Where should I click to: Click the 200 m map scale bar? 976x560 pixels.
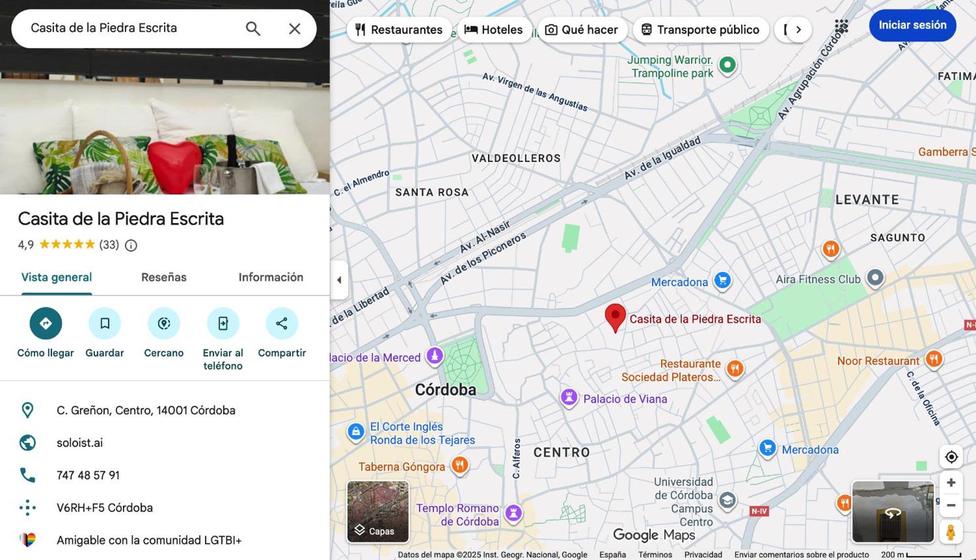coord(921,555)
